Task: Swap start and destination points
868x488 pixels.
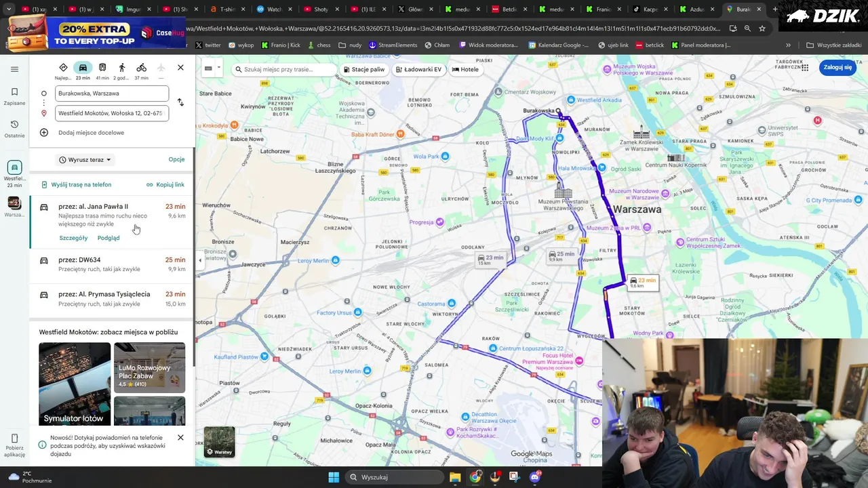Action: click(180, 102)
